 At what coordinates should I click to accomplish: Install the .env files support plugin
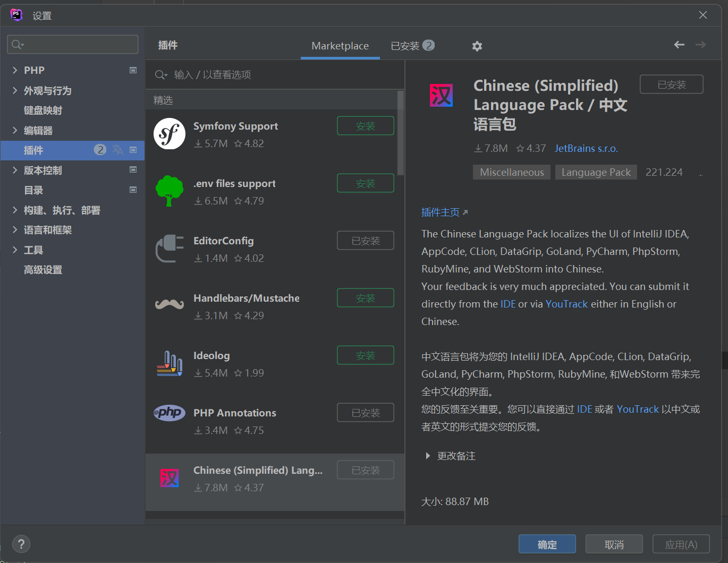(x=366, y=183)
